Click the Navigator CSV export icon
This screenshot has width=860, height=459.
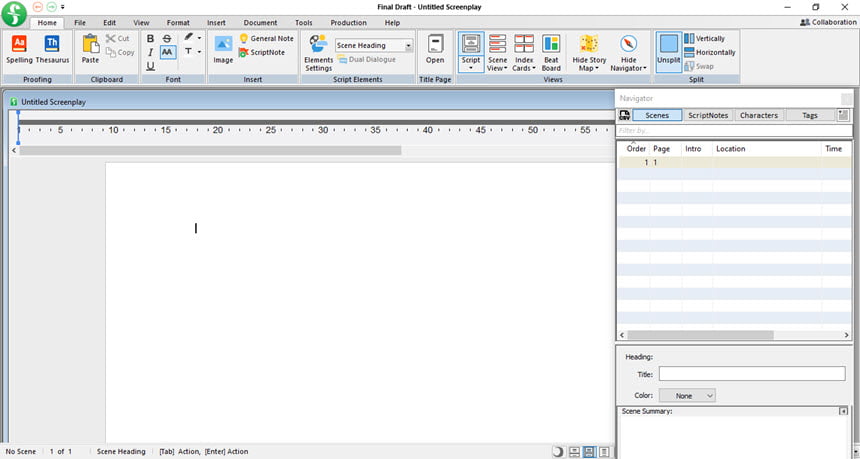tap(624, 115)
